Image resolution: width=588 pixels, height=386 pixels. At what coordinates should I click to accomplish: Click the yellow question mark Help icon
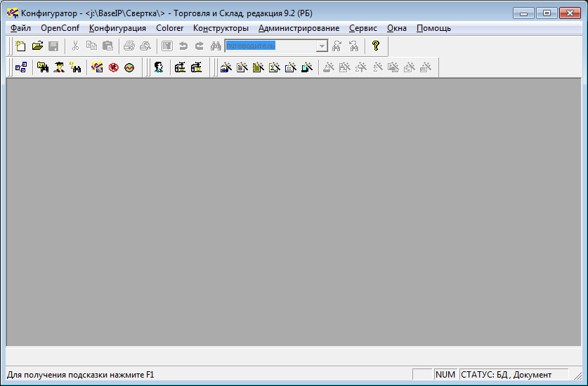[x=376, y=46]
